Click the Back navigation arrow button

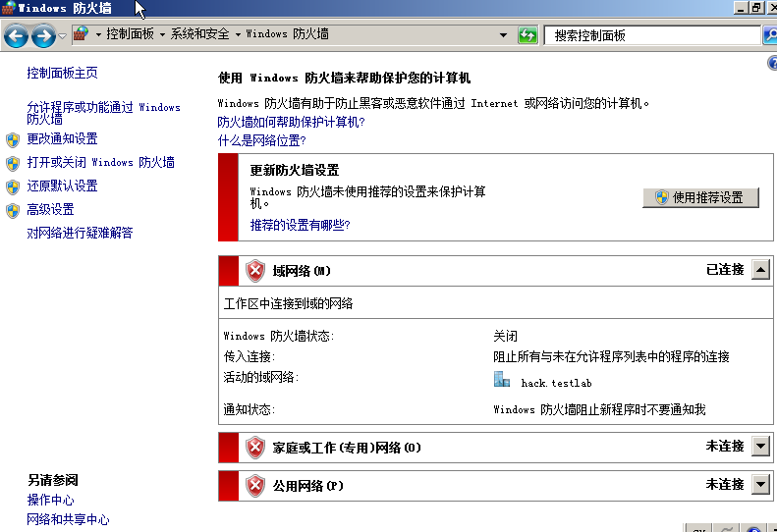tap(16, 36)
